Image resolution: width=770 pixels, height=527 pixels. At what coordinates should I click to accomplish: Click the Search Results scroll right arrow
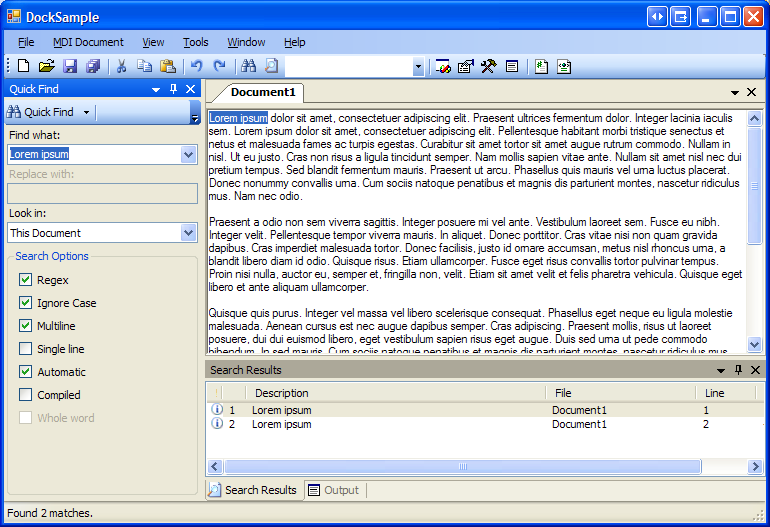(x=755, y=466)
